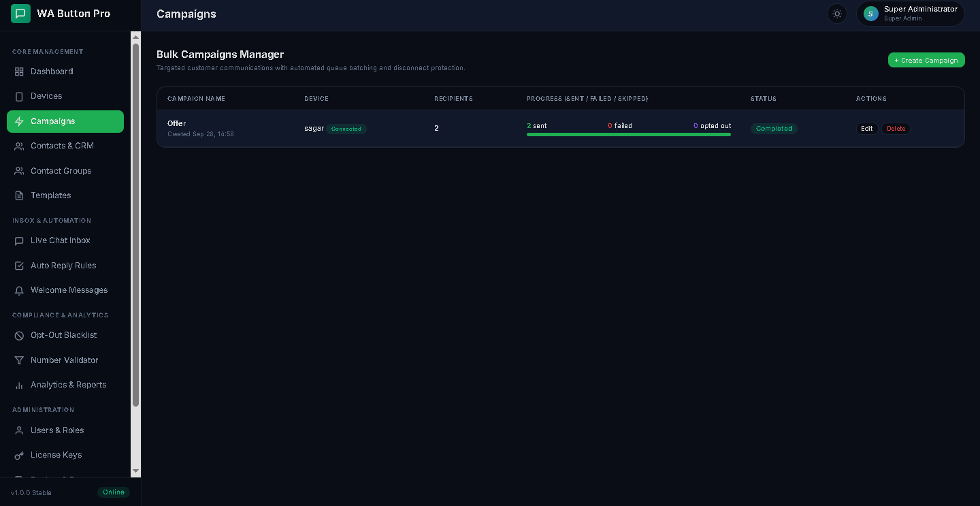The image size is (980, 506).
Task: Toggle the light/dark theme sun button
Action: [x=837, y=14]
